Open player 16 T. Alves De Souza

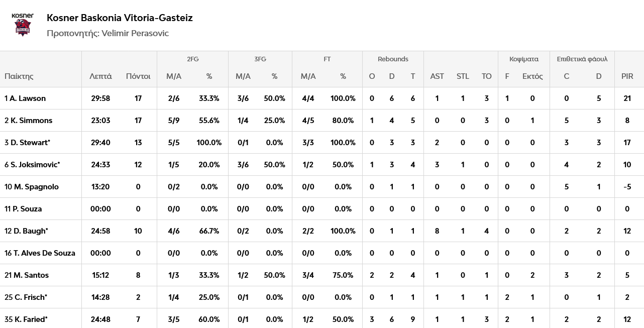40,253
